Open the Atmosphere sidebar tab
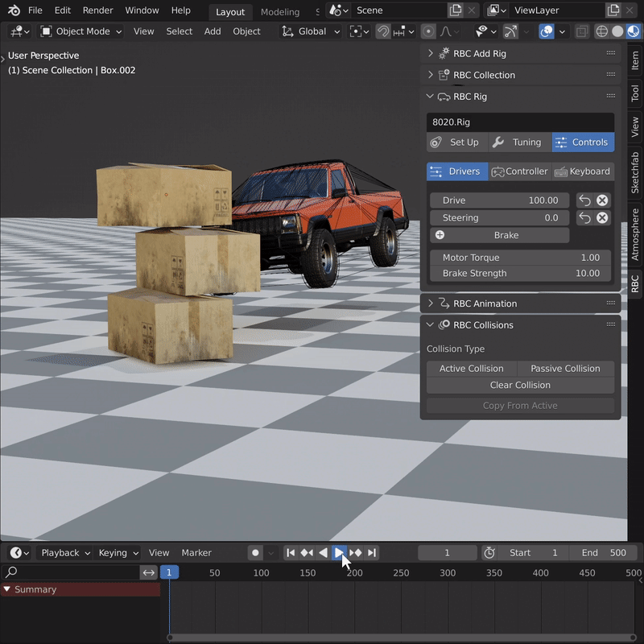This screenshot has height=644, width=644. pos(635,234)
